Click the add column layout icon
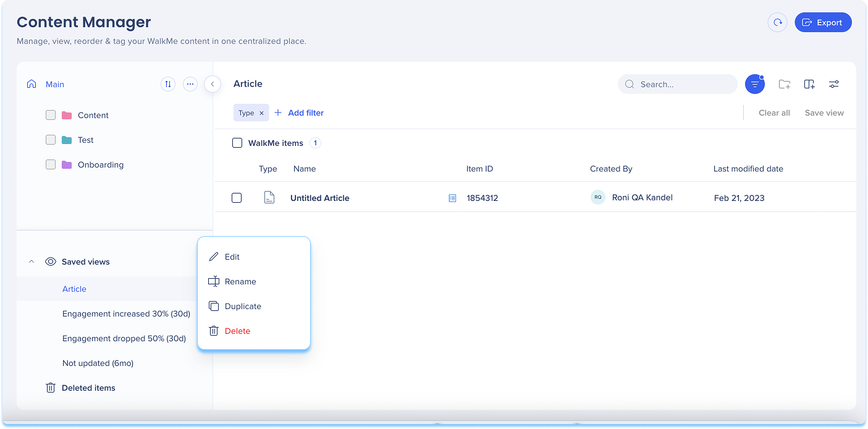 click(809, 84)
